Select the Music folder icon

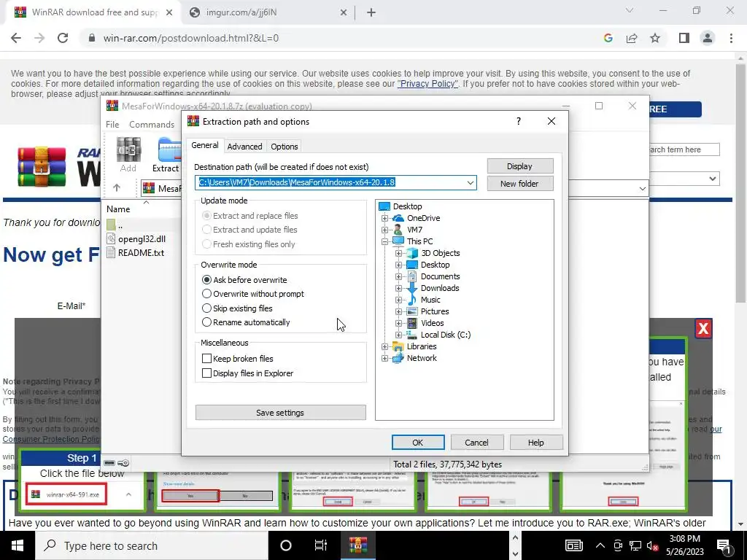pyautogui.click(x=412, y=300)
